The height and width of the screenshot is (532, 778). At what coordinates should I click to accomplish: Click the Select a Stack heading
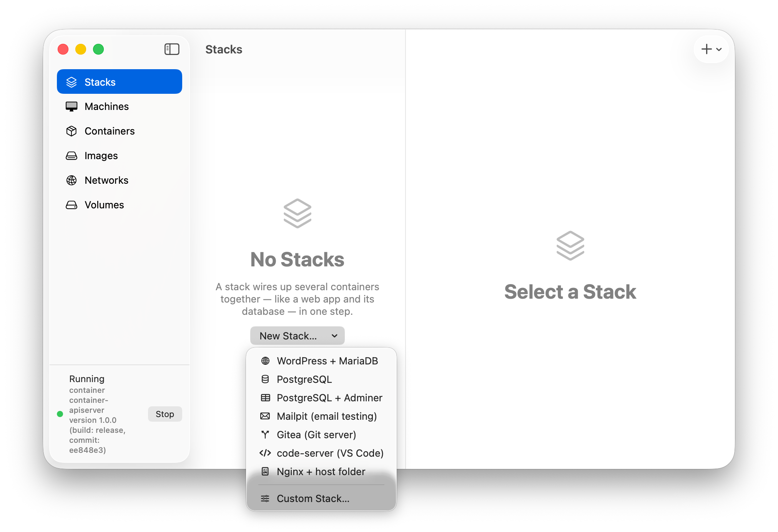(x=570, y=292)
